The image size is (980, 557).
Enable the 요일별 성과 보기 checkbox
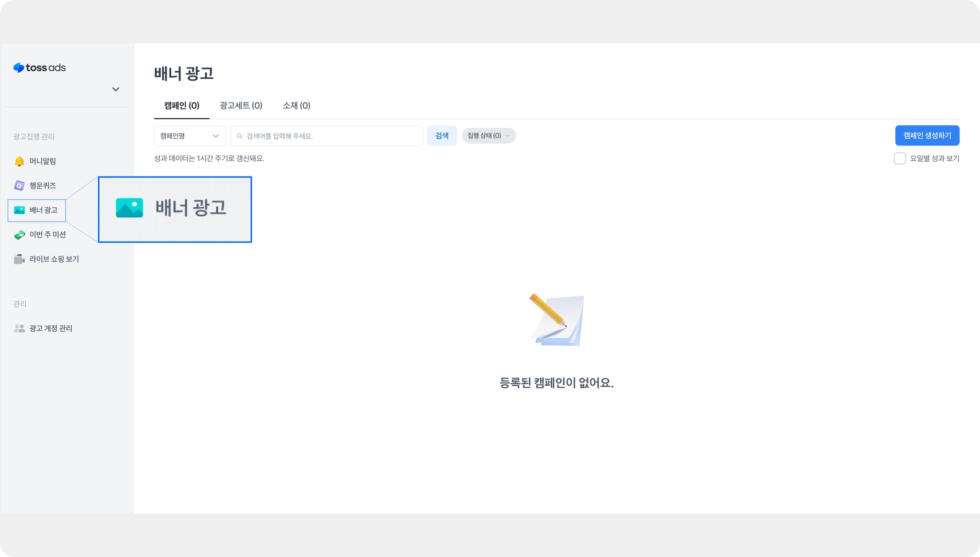pyautogui.click(x=900, y=158)
